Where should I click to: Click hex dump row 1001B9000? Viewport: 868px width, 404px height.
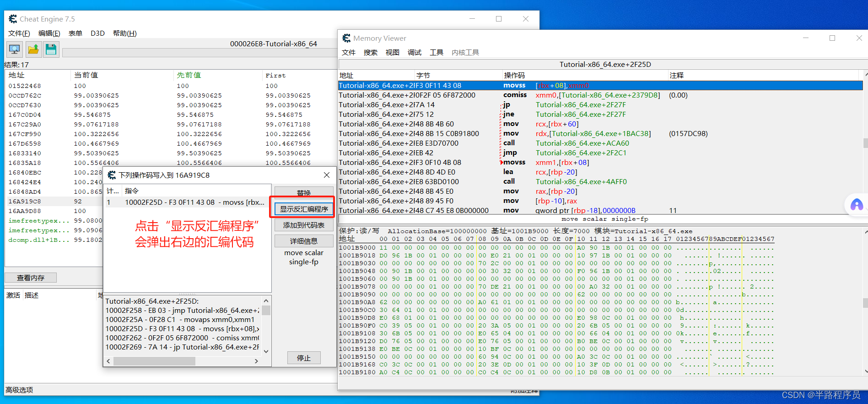click(556, 247)
